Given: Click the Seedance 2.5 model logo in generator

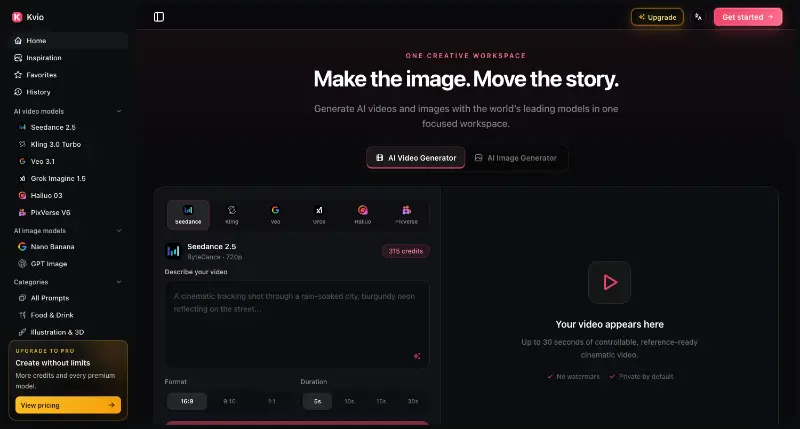Looking at the screenshot, I should point(173,251).
